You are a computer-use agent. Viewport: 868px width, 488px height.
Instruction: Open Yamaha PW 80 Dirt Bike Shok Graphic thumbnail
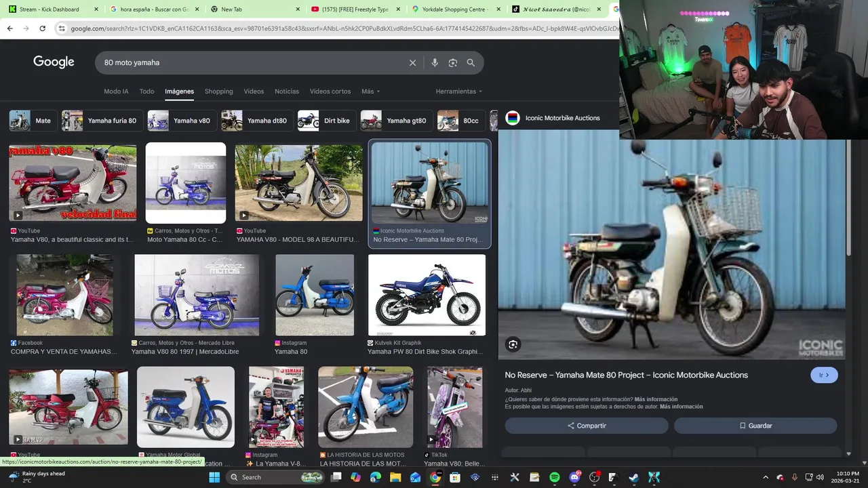(x=427, y=295)
